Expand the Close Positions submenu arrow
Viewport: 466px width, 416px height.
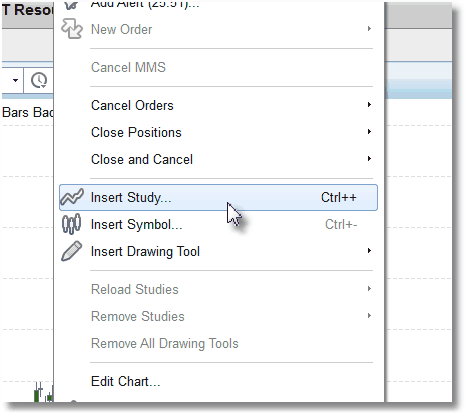click(369, 132)
